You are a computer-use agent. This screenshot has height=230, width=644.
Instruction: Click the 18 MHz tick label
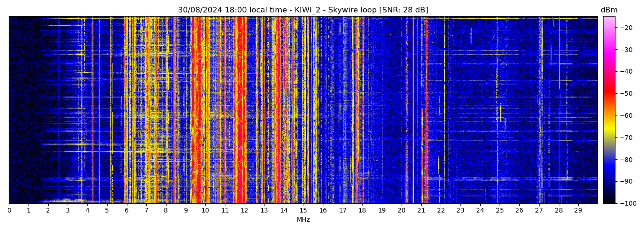click(362, 210)
